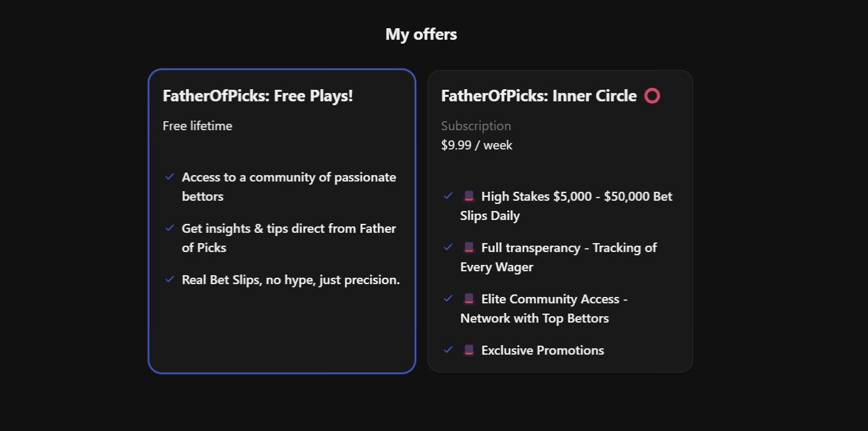The image size is (868, 431).
Task: Click the pink ring icon beside Inner Circle
Action: tap(652, 96)
